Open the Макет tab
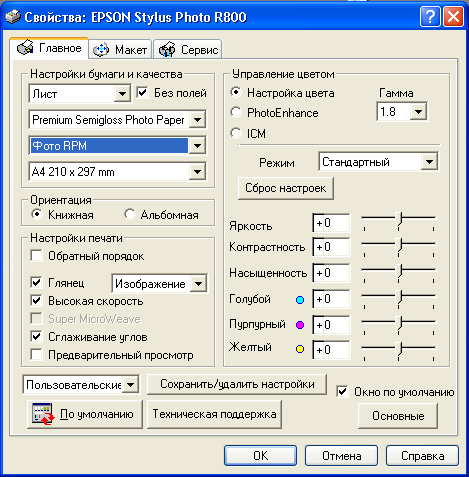 (120, 50)
